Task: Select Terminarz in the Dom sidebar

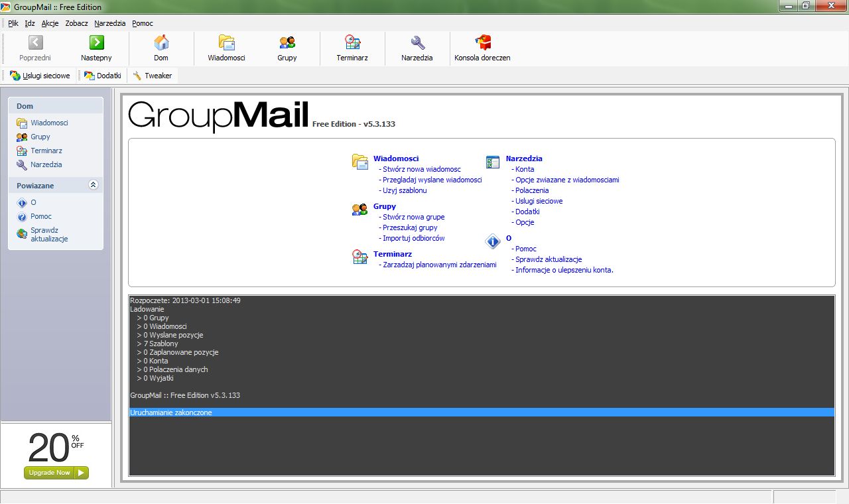Action: [x=40, y=151]
